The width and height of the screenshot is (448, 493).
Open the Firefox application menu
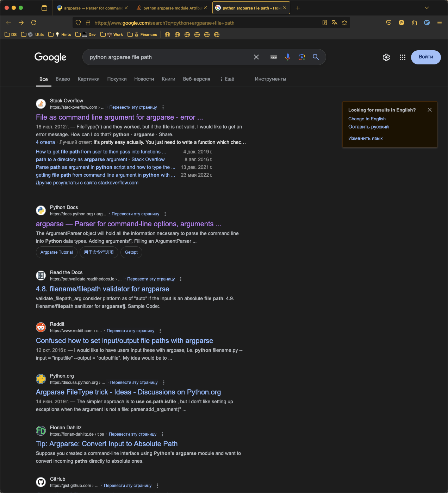coord(440,23)
